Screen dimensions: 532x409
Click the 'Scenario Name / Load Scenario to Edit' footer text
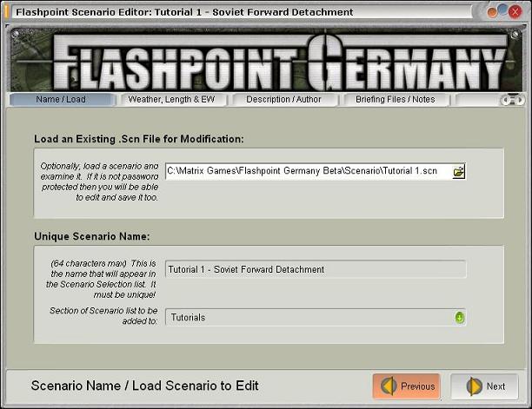[145, 386]
